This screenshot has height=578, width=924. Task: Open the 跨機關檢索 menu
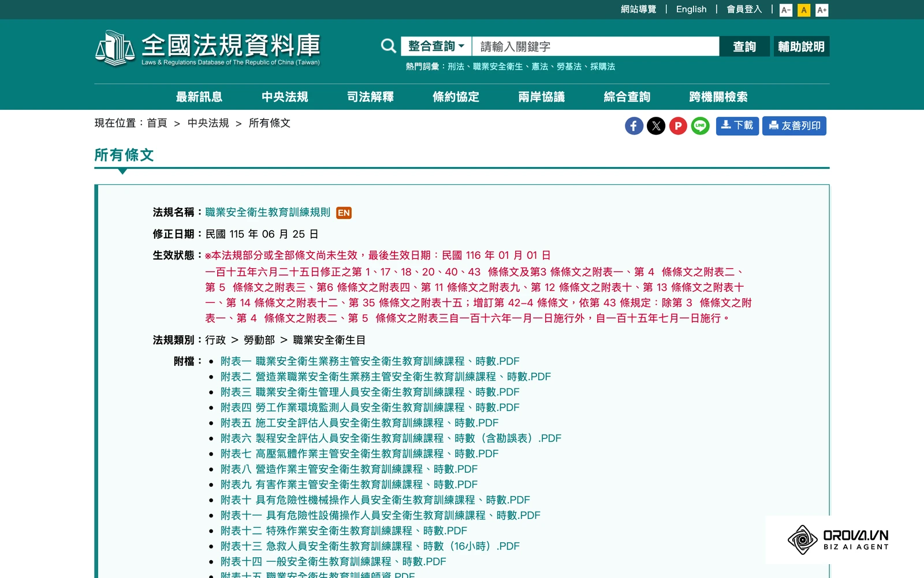coord(718,97)
